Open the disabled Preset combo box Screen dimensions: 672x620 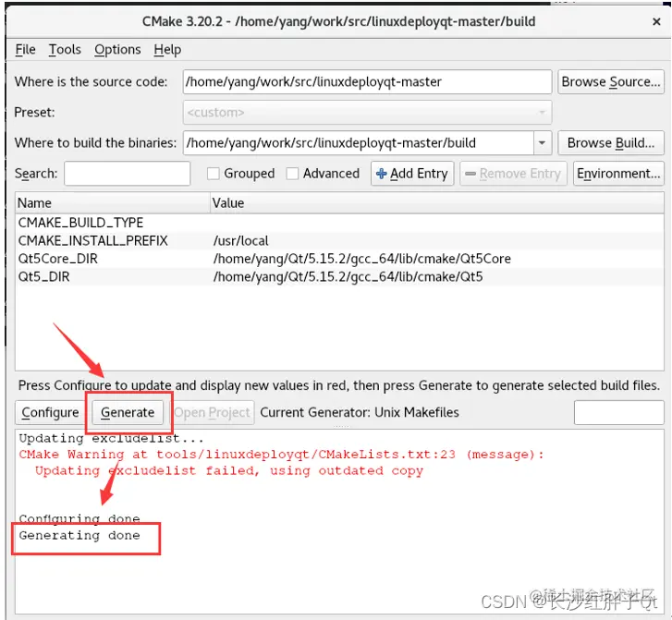pos(367,112)
